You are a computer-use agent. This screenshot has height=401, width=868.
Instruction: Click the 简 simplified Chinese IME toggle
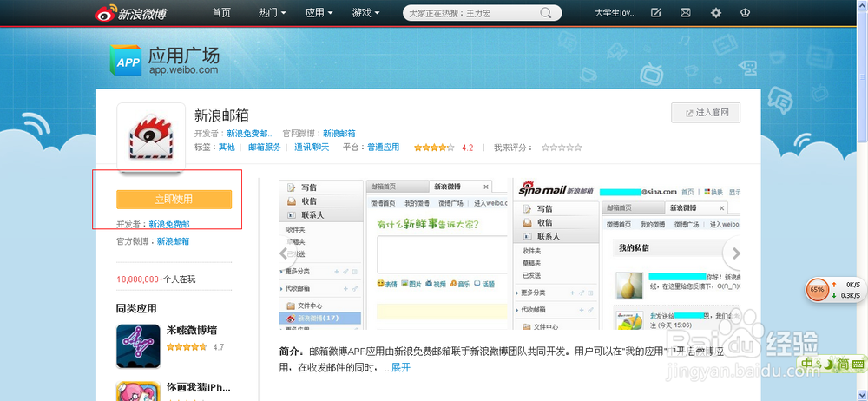[844, 364]
